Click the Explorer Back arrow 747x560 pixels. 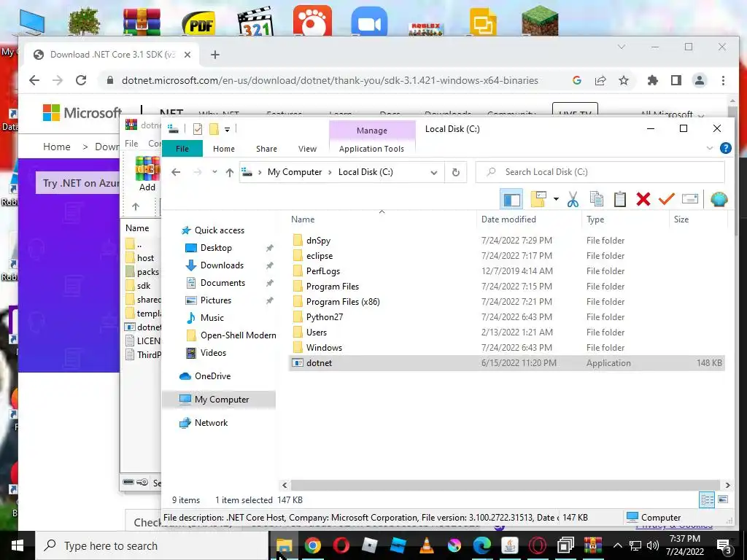176,172
